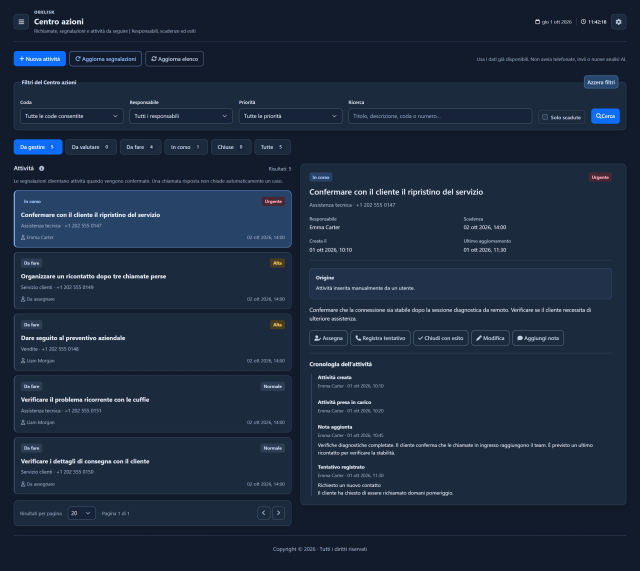
Task: Open card Organizzare un ricontatto dopo tre chiamate perse
Action: click(153, 280)
